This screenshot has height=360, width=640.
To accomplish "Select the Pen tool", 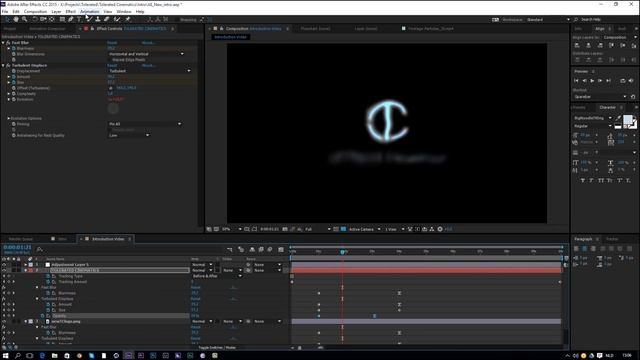I will [x=71, y=20].
